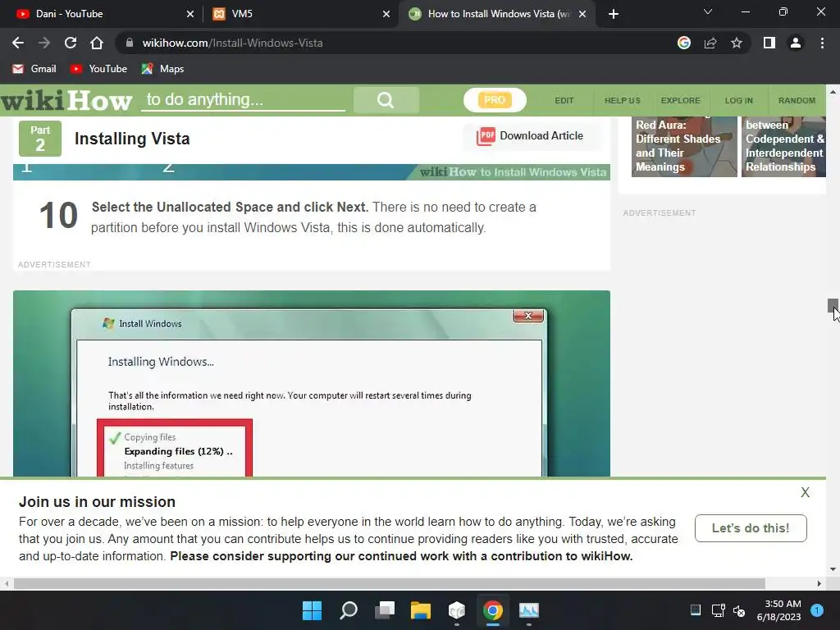Open the EDIT menu
The image size is (840, 630).
564,100
